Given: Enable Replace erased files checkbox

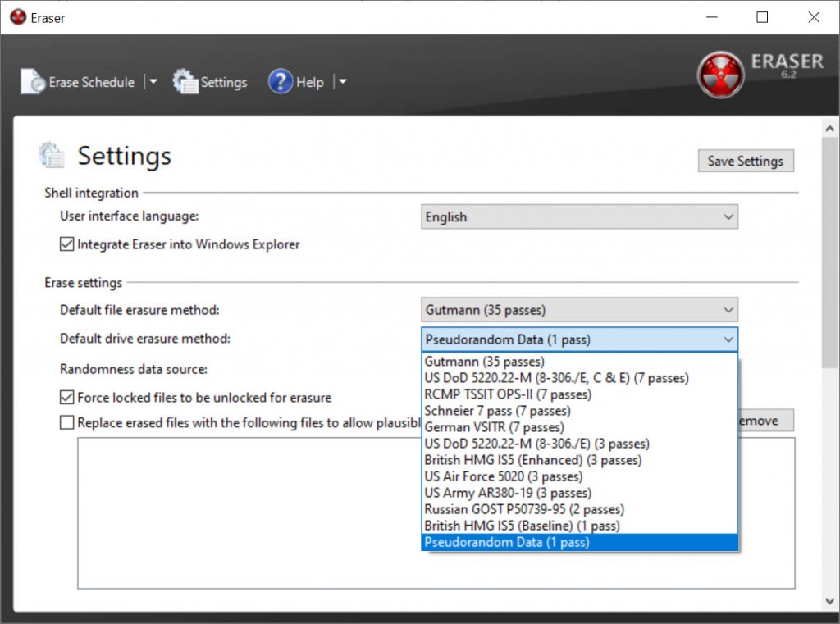Looking at the screenshot, I should pos(66,423).
